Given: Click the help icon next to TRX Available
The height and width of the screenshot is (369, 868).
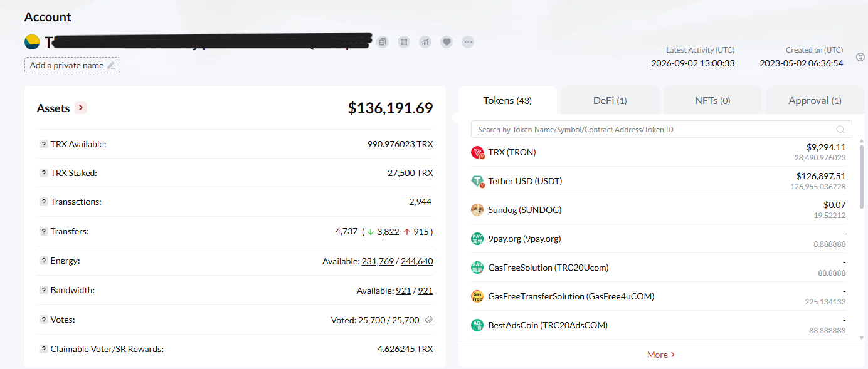Looking at the screenshot, I should (x=43, y=144).
